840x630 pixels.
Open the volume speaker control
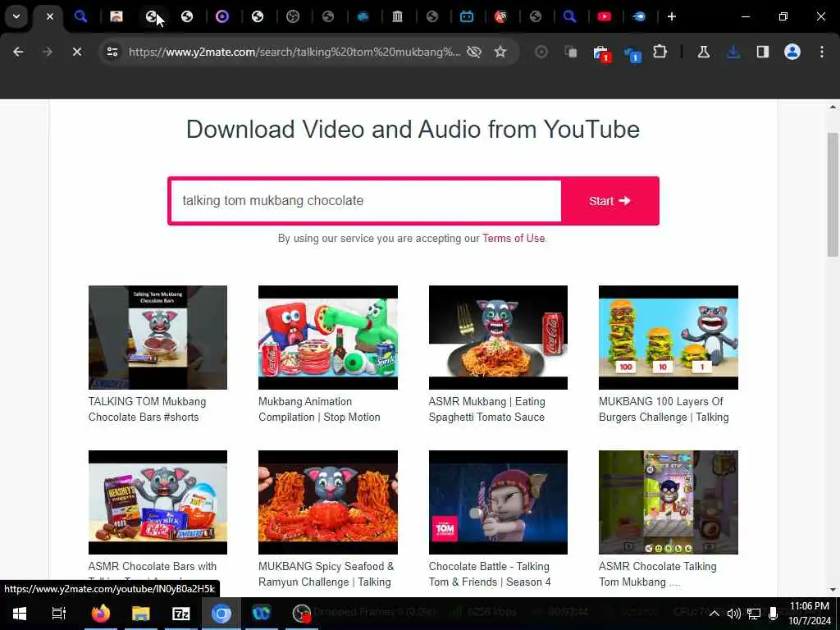point(733,614)
